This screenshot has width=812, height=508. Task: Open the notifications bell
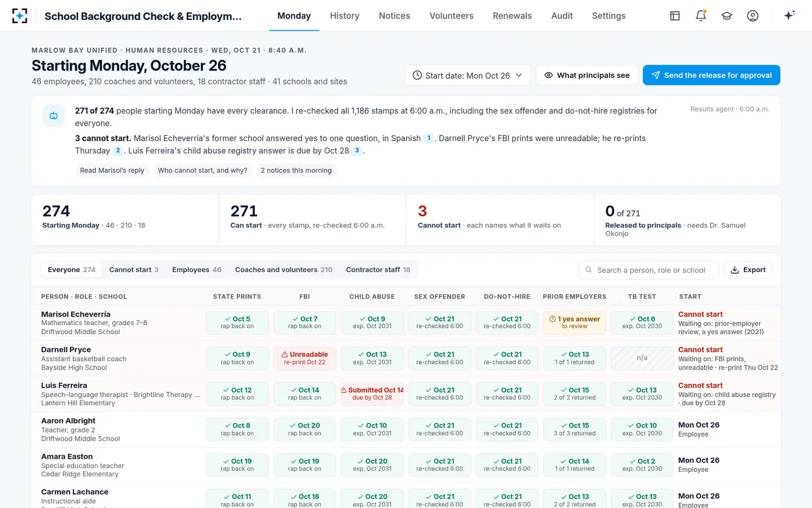pos(701,16)
